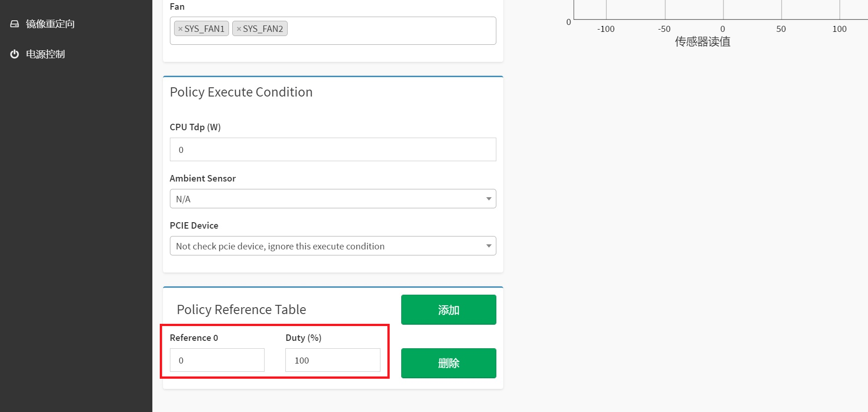Click the disk icon beside 镜像重定向
This screenshot has width=868, height=412.
pyautogui.click(x=15, y=24)
